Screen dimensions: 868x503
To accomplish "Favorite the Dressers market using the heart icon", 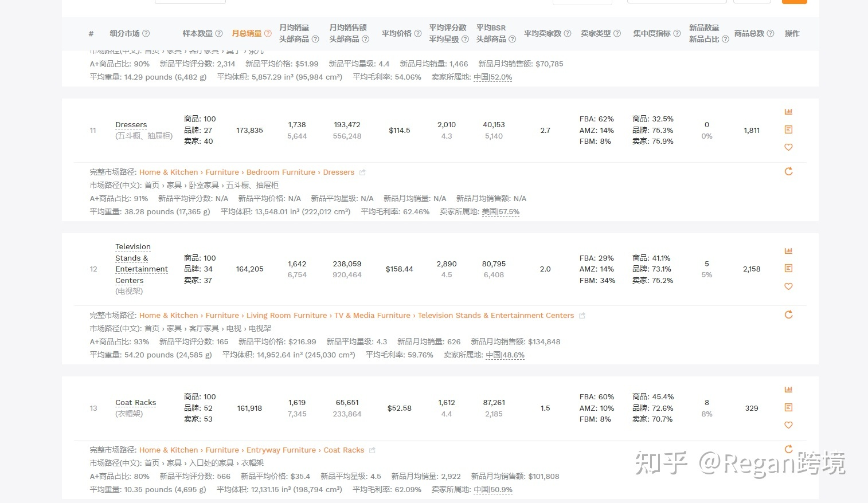I will tap(788, 147).
